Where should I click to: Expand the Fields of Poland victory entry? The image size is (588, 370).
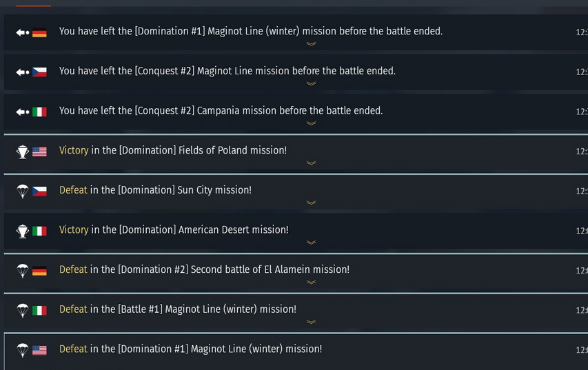click(x=311, y=163)
